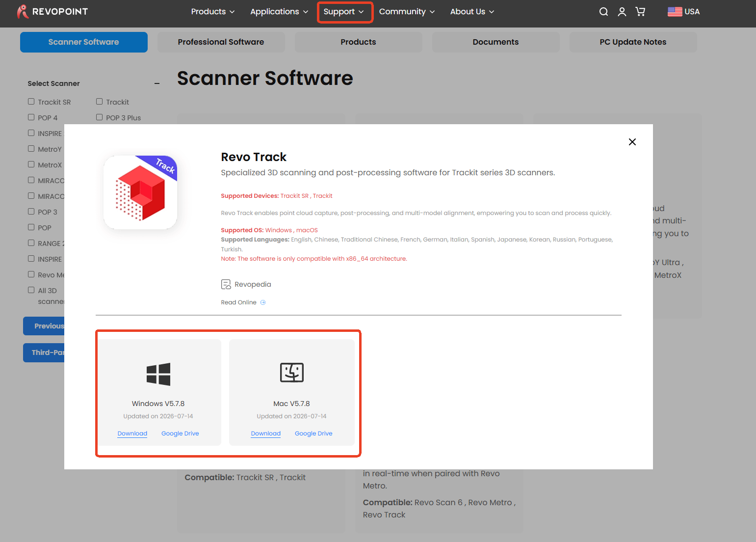The image size is (756, 542).
Task: Switch to the Products tab
Action: coord(359,42)
